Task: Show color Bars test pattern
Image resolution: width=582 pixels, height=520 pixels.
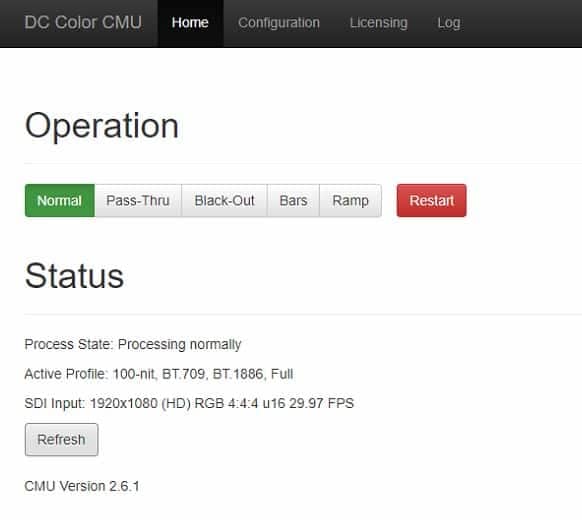Action: tap(293, 200)
